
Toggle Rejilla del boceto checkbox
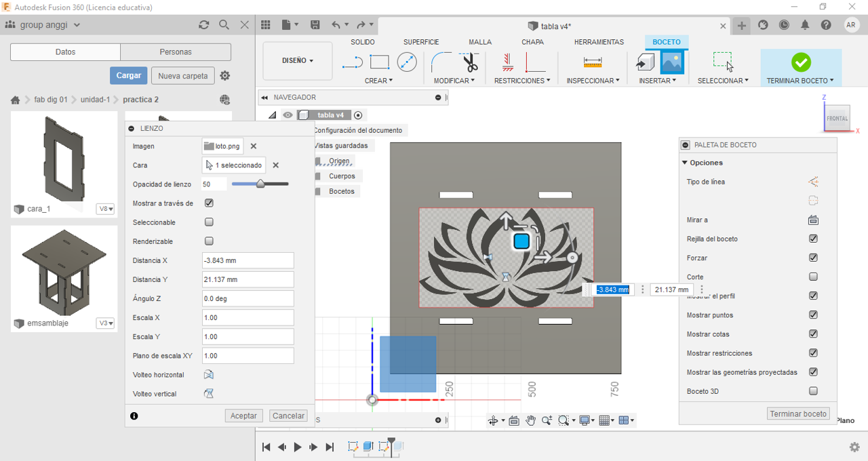[813, 239]
